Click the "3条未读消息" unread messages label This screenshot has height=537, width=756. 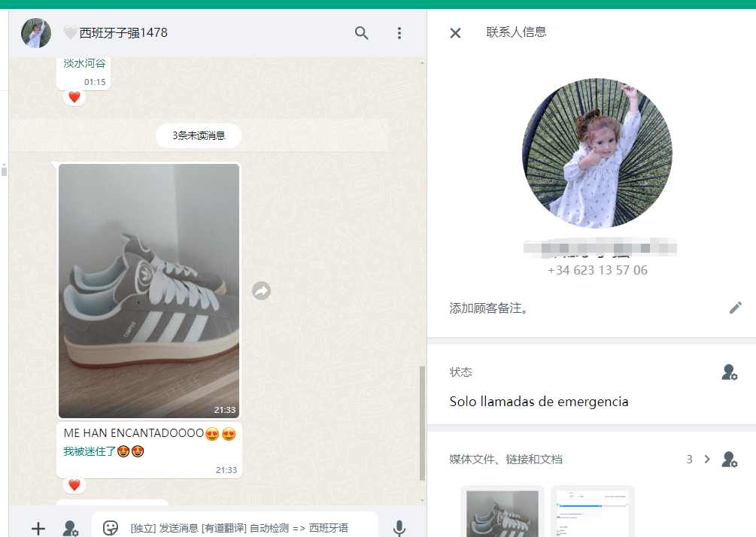[x=199, y=136]
